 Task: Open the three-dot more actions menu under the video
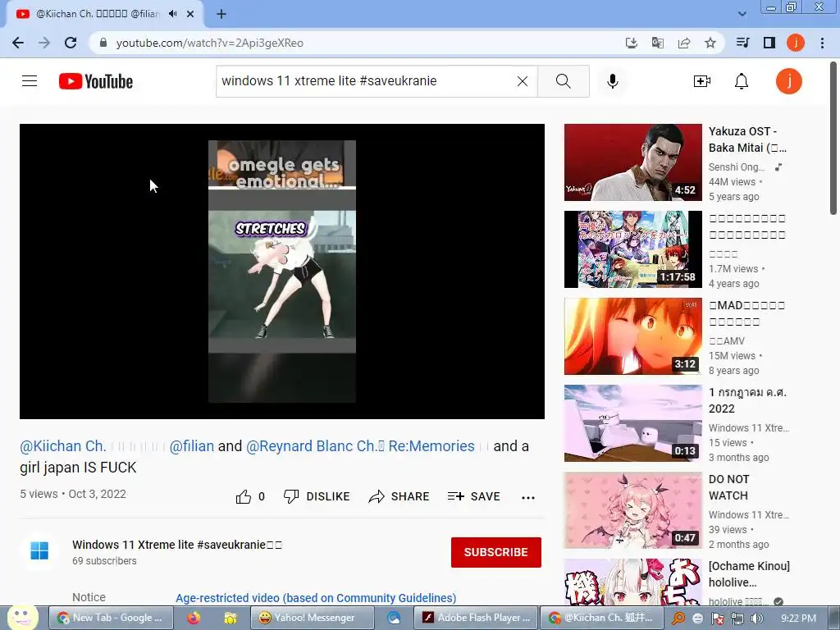[x=528, y=498]
